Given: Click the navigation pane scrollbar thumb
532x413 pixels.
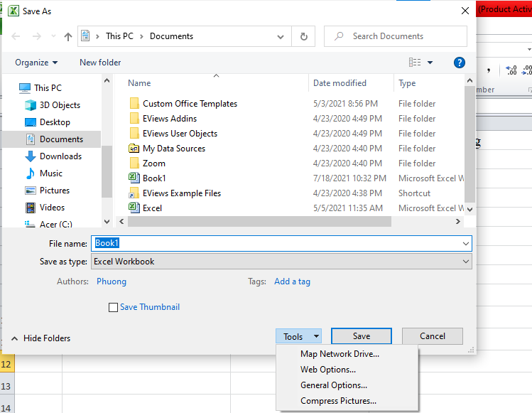Looking at the screenshot, I should tap(107, 171).
